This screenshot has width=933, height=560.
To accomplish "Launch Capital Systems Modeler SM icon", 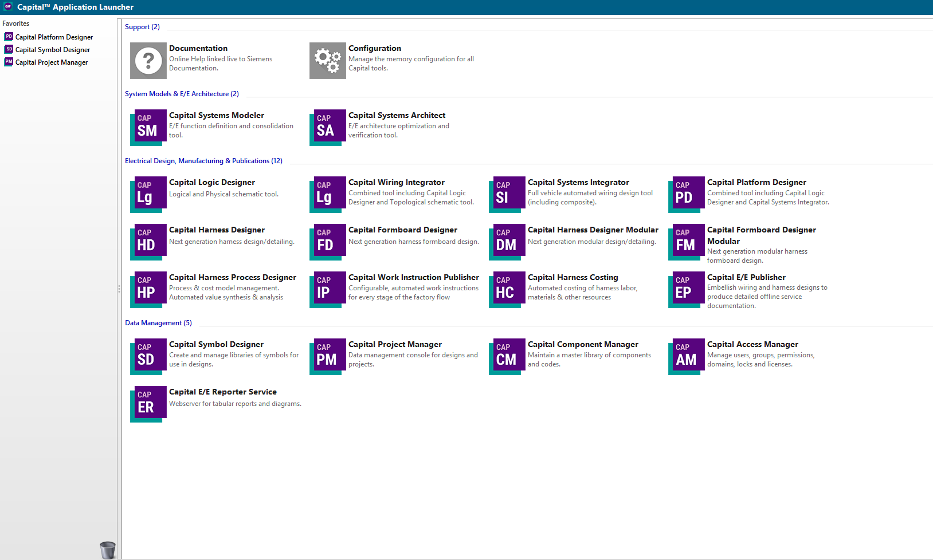I will [x=148, y=128].
